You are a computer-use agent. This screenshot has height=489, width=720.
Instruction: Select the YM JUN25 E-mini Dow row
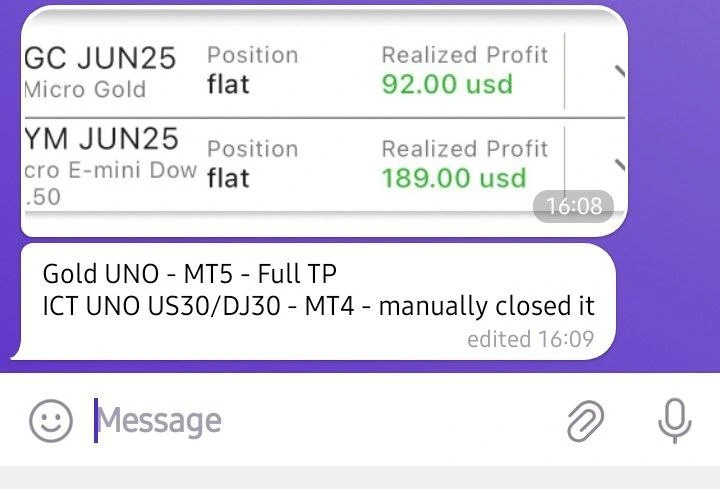click(x=324, y=165)
